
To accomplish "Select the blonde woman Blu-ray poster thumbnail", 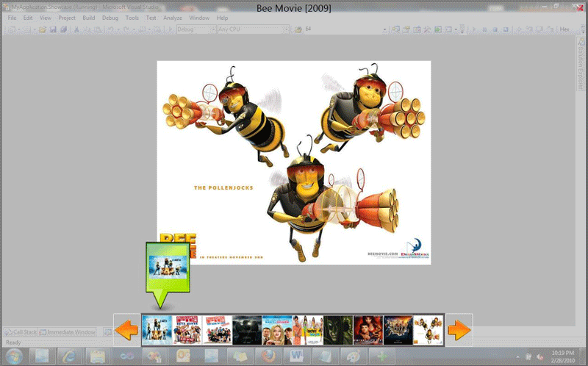I will coord(277,330).
